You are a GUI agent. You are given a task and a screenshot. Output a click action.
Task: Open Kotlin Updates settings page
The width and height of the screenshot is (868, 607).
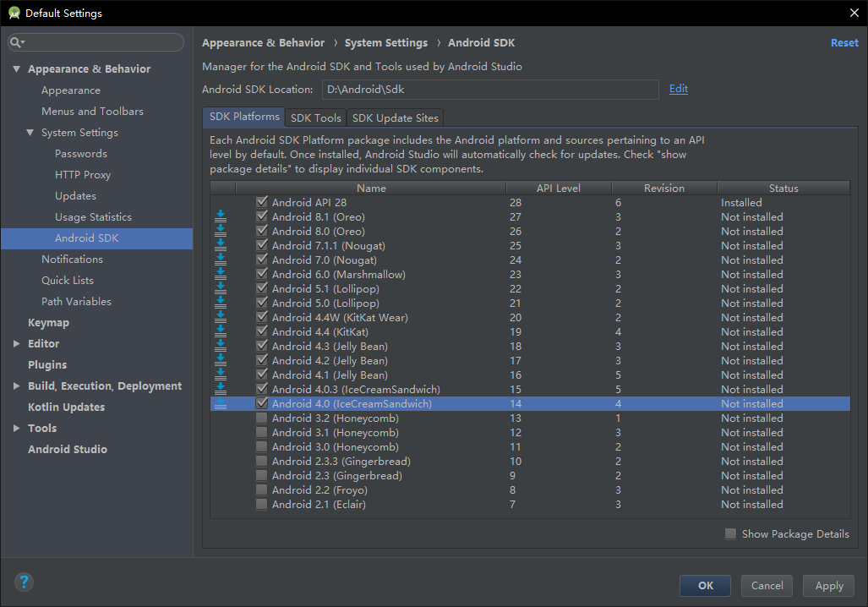(67, 407)
